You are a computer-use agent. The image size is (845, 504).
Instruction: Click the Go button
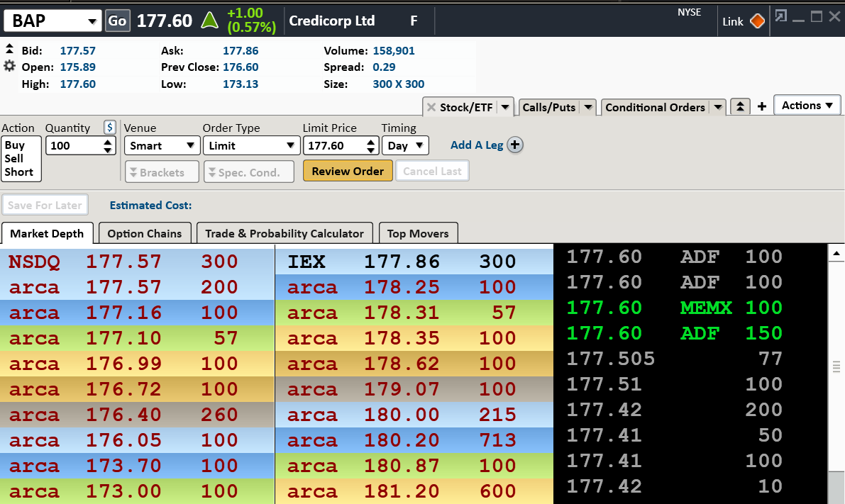click(118, 21)
